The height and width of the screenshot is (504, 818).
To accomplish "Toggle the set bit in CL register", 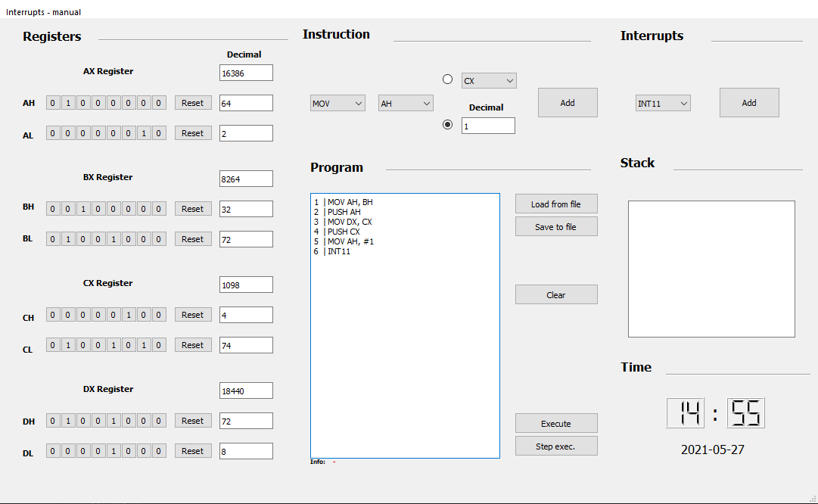I will (67, 344).
